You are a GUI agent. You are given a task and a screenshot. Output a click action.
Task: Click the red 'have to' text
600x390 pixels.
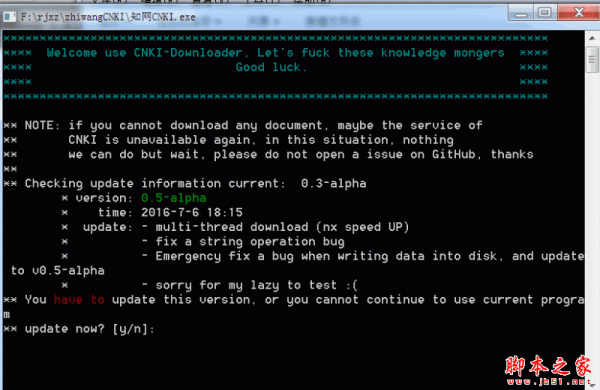coord(79,300)
